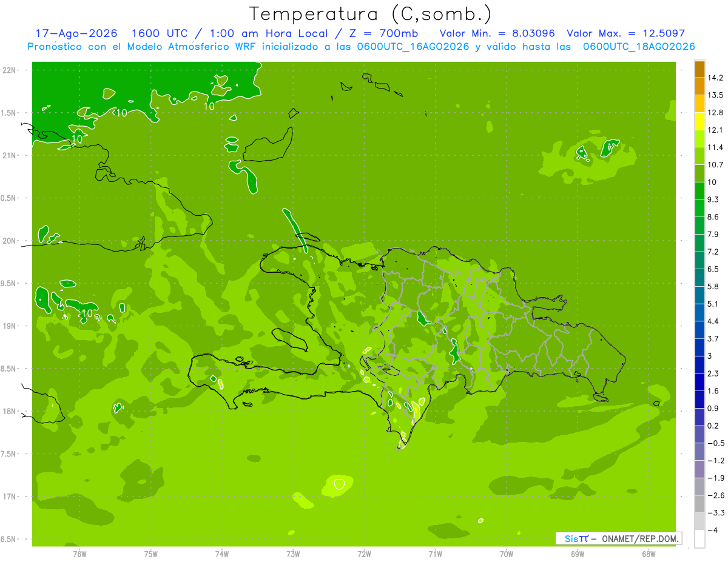Click the legend value "6.5"
The height and width of the screenshot is (562, 728).
[x=713, y=269]
